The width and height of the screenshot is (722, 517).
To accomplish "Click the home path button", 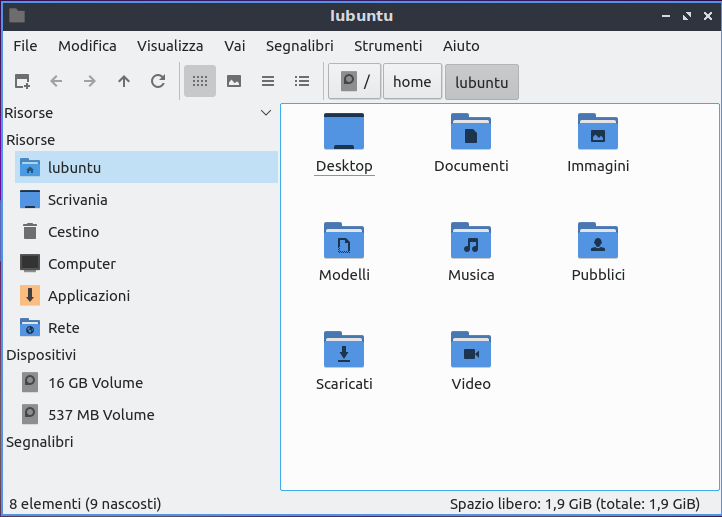I will pos(412,81).
